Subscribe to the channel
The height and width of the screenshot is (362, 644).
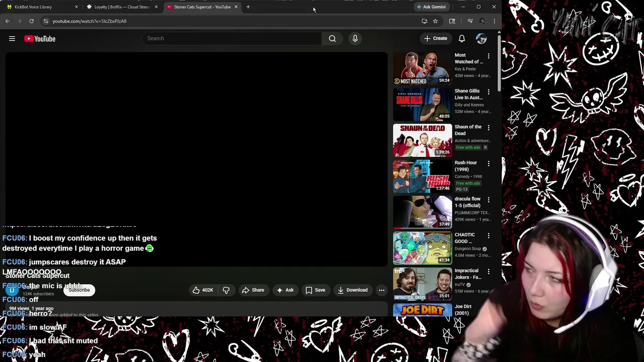click(79, 290)
